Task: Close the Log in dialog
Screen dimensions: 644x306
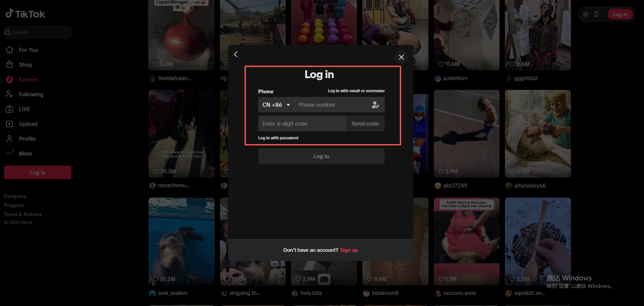Action: (x=401, y=57)
